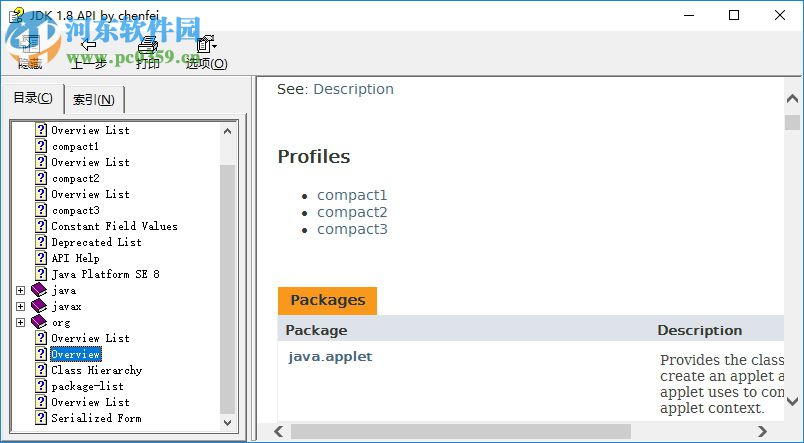Click the Back (上一步) toolbar icon
Screen dimensions: 804x443
click(x=88, y=46)
